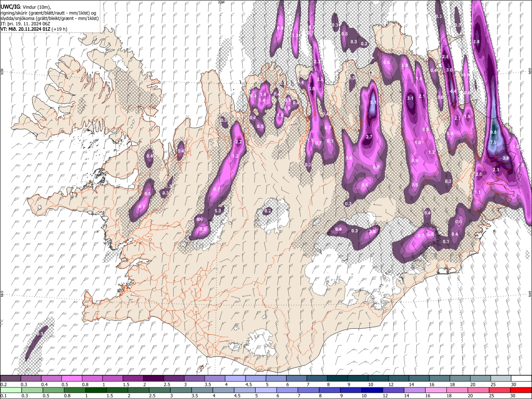The width and height of the screenshot is (532, 399).
Task: Click the 4.4 precipitation label
Action: click(x=453, y=91)
